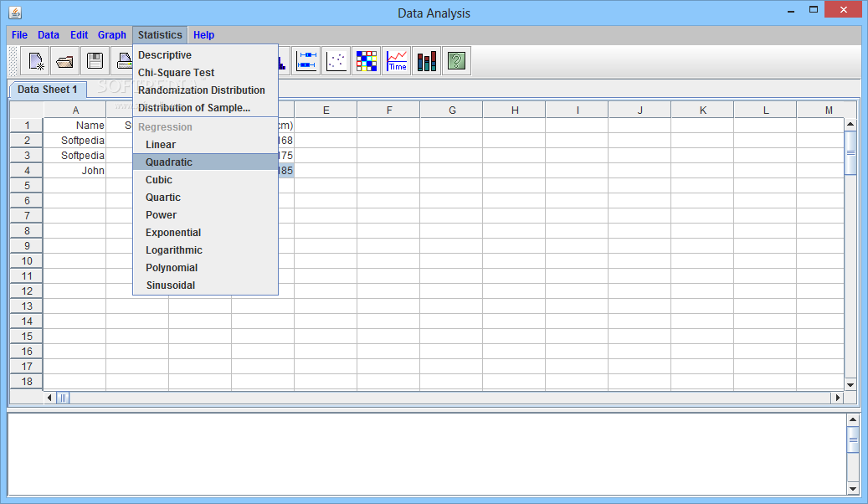Click the spreadsheet vertical scrollbar thumb
The width and height of the screenshot is (868, 504).
pyautogui.click(x=850, y=153)
